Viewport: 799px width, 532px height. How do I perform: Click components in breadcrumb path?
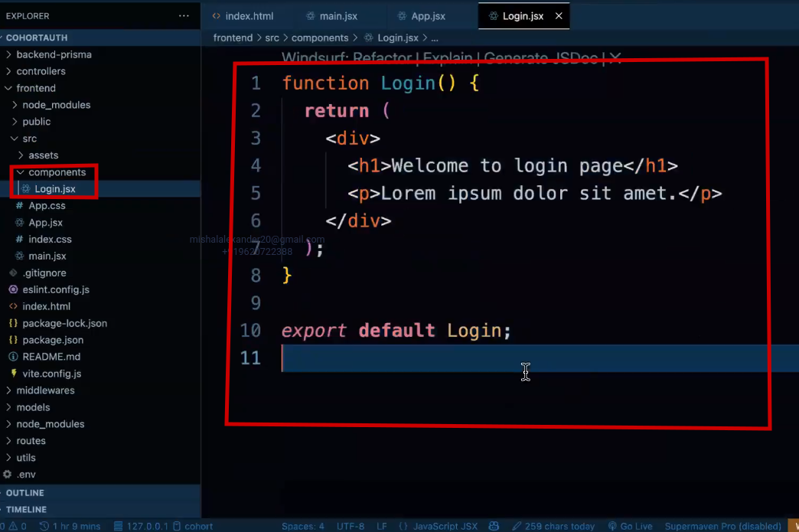pyautogui.click(x=320, y=38)
